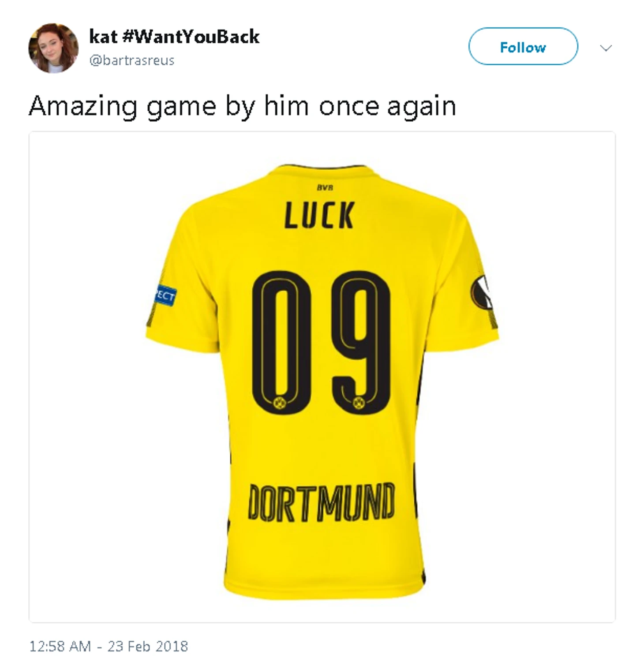Click the DORTMUND lettering on the shirt
This screenshot has height=669, width=644.
click(x=321, y=502)
